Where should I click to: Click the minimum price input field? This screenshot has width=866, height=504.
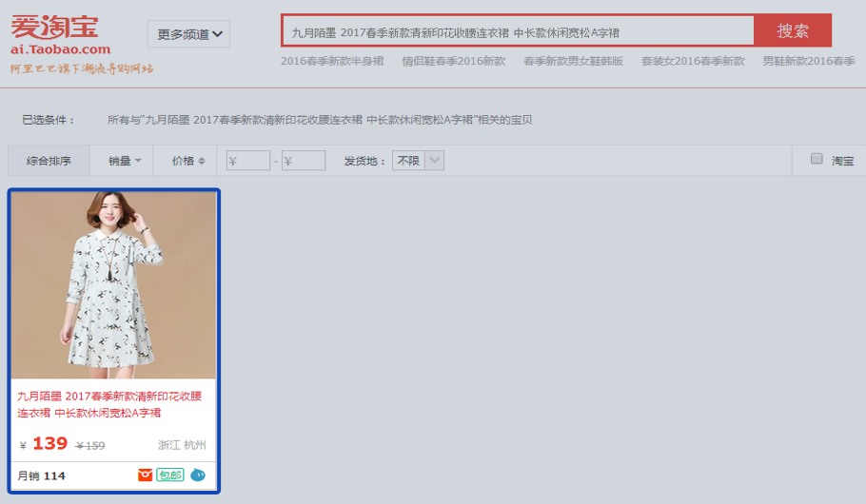click(248, 161)
